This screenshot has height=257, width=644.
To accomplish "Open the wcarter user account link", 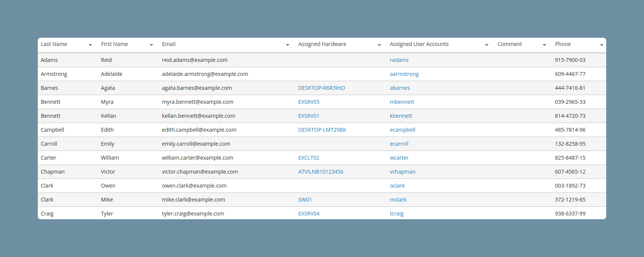I will (399, 158).
